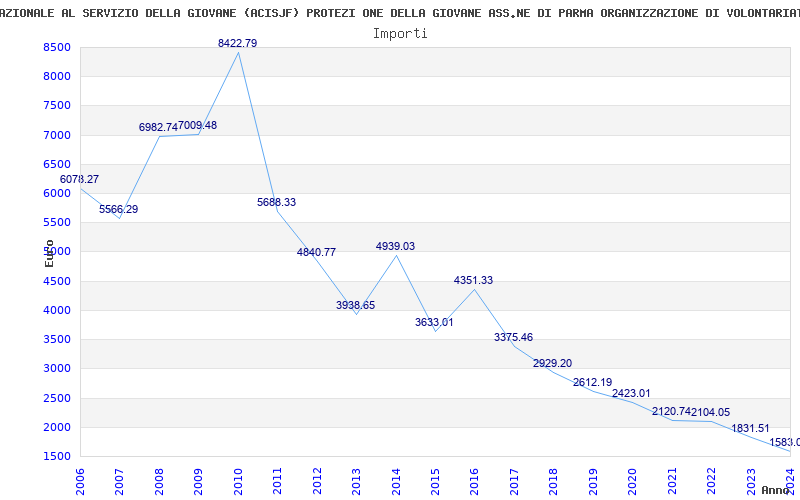Screen dimensions: 800x500
Task: Click the 2104.05 data label
Action: (x=711, y=412)
